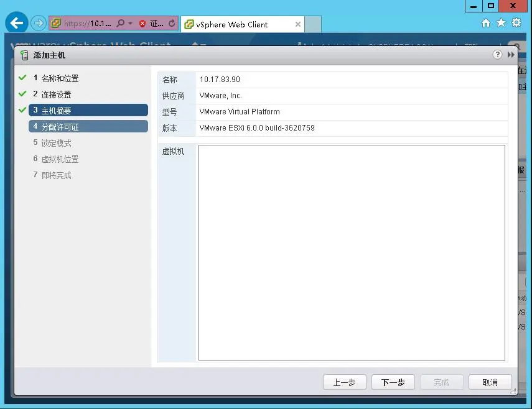Minimize the browser window

pyautogui.click(x=474, y=6)
